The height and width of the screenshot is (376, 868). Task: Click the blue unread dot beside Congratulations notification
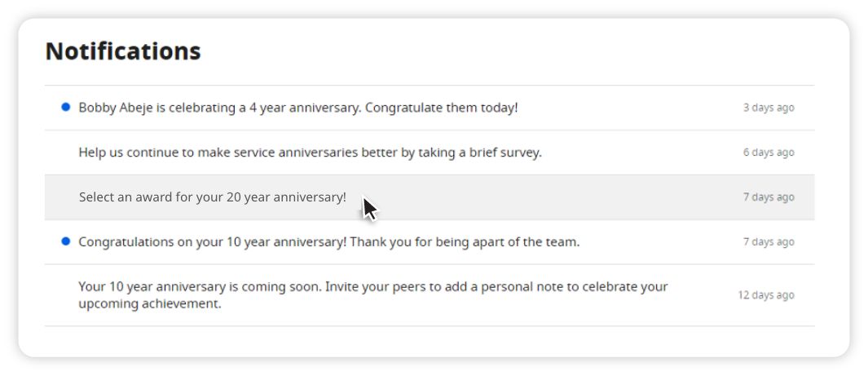pos(66,241)
